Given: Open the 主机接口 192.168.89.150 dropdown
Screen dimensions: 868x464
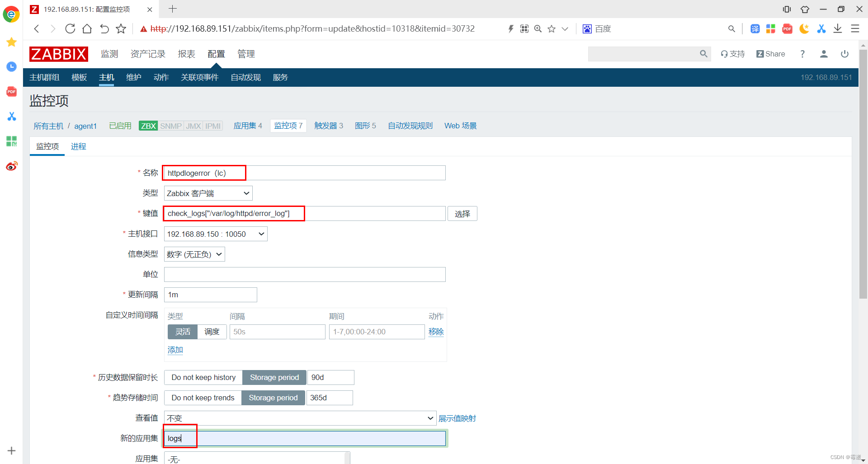Looking at the screenshot, I should [216, 234].
